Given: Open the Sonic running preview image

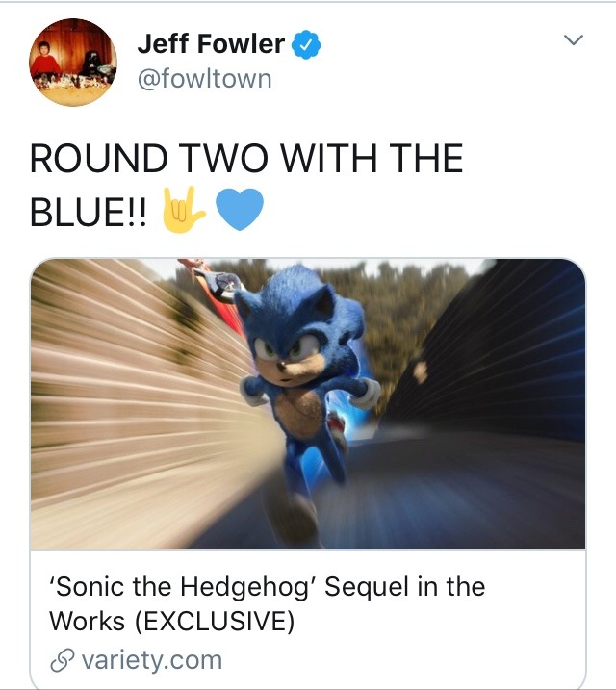Looking at the screenshot, I should pyautogui.click(x=308, y=404).
